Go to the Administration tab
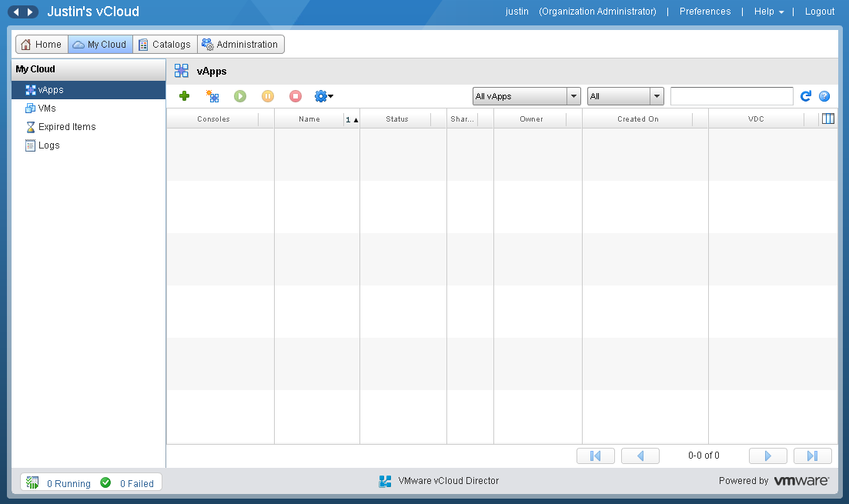849x504 pixels. 240,45
